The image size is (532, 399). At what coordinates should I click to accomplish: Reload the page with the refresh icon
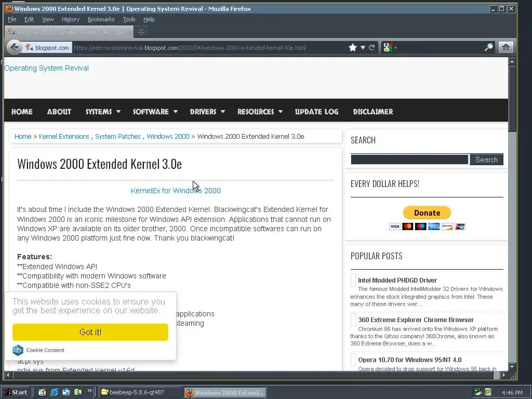pyautogui.click(x=372, y=47)
